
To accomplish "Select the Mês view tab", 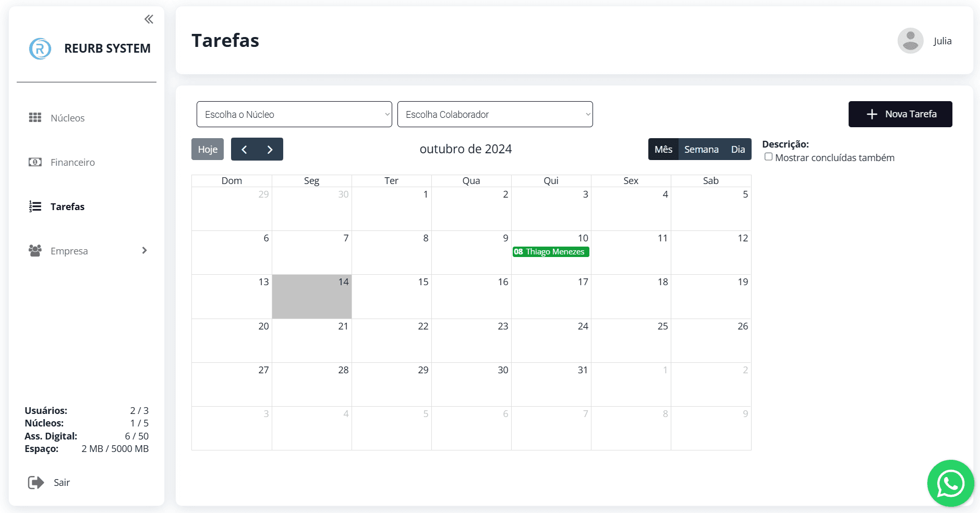I will [x=663, y=149].
